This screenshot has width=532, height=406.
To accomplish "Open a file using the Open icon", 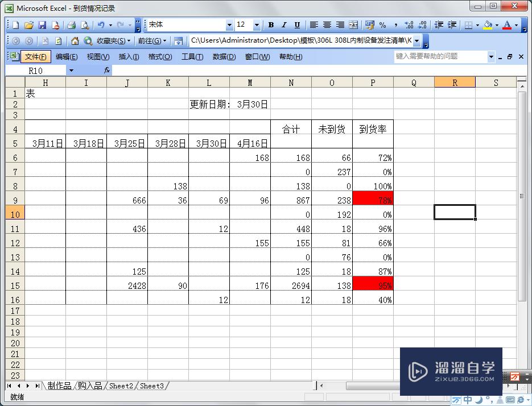I will [x=29, y=24].
